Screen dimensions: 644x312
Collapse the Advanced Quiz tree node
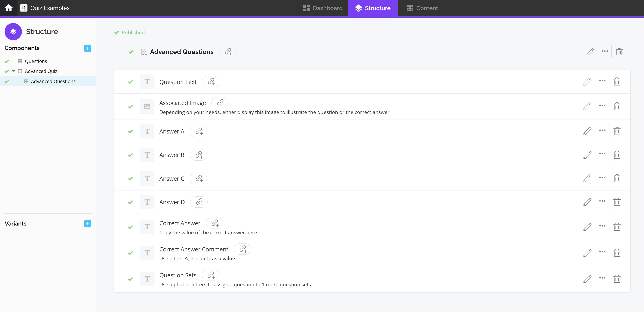click(14, 71)
